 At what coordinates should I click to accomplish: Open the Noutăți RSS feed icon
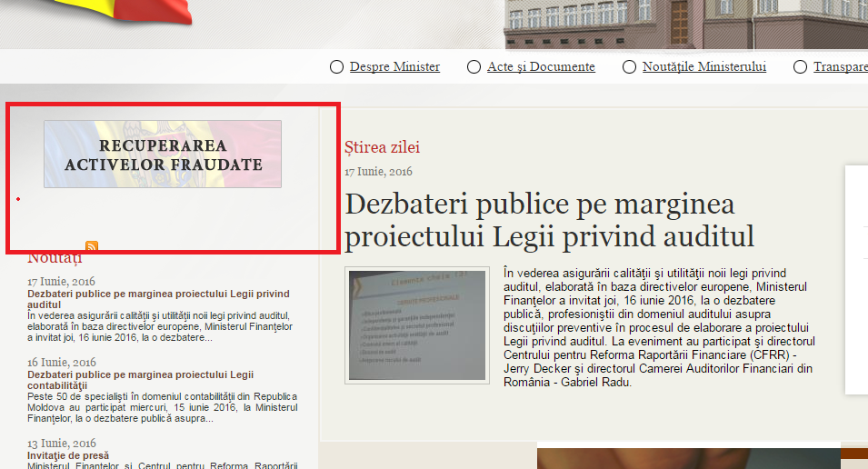pyautogui.click(x=92, y=247)
